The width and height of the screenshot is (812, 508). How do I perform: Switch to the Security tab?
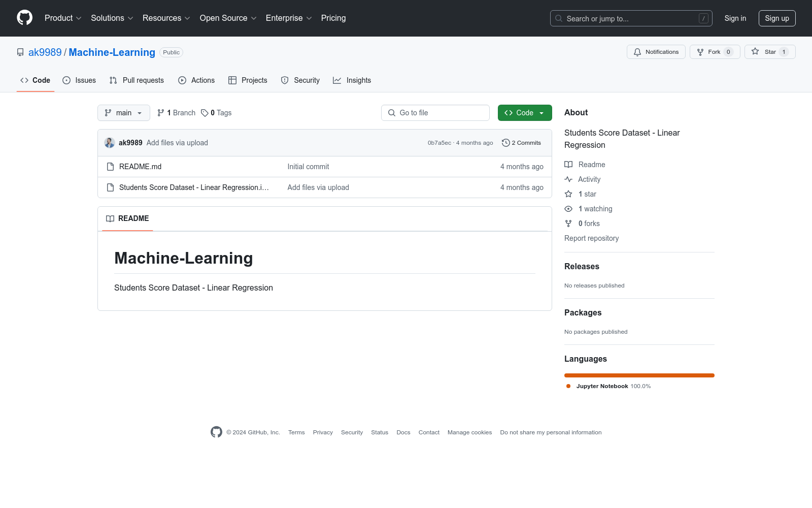pos(300,80)
